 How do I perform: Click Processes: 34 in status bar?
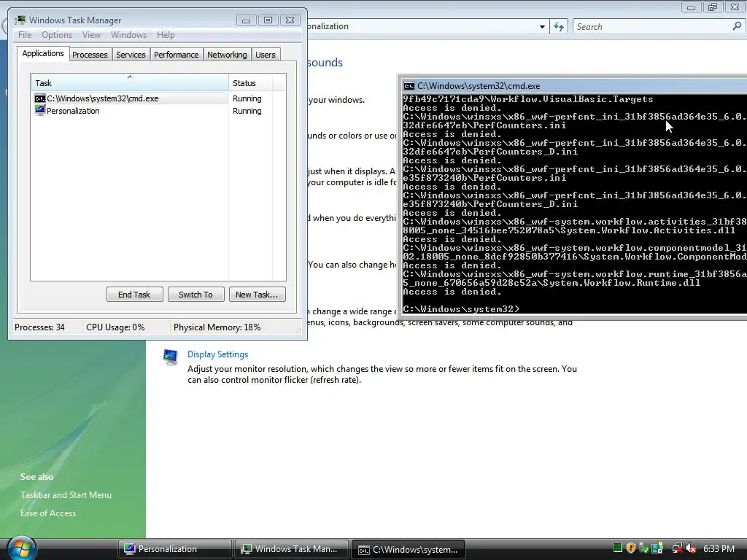click(x=39, y=327)
